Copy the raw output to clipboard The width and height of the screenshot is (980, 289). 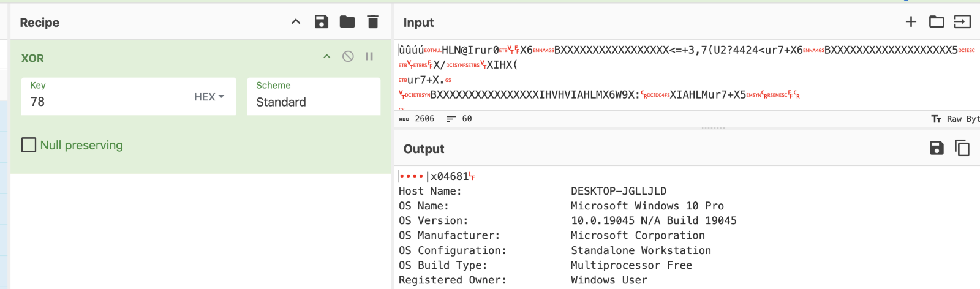pos(962,148)
